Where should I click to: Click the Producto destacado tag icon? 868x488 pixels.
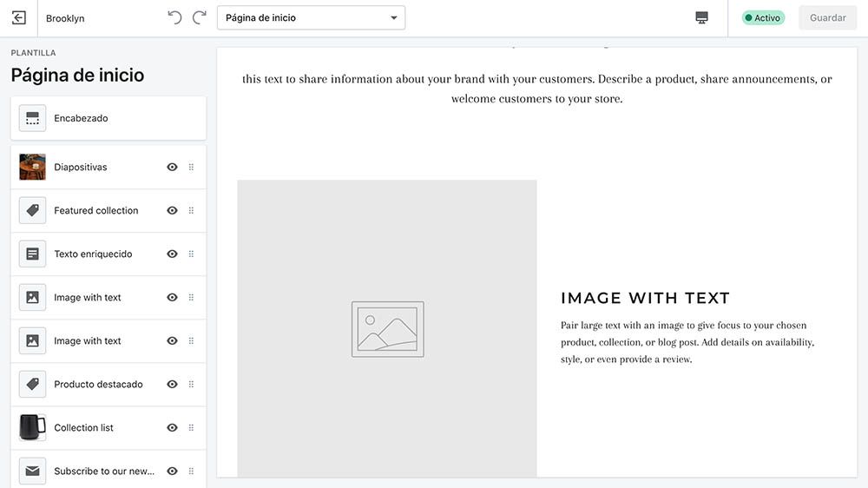point(33,384)
